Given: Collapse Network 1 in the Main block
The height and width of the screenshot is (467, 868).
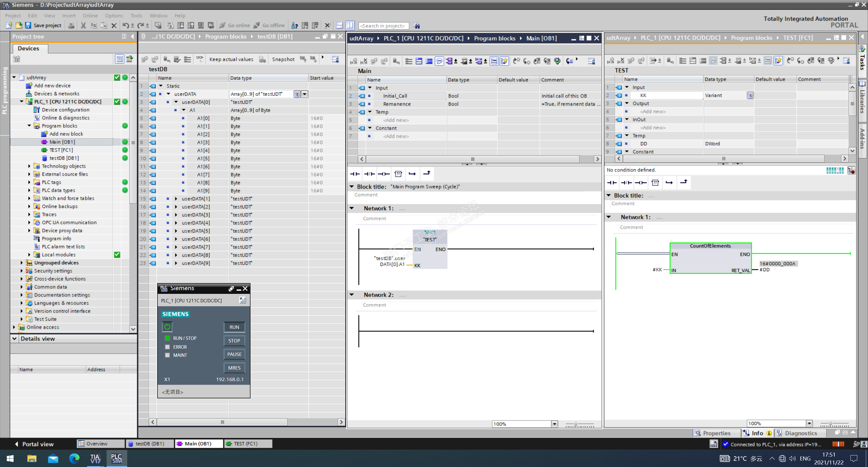Looking at the screenshot, I should click(x=352, y=208).
